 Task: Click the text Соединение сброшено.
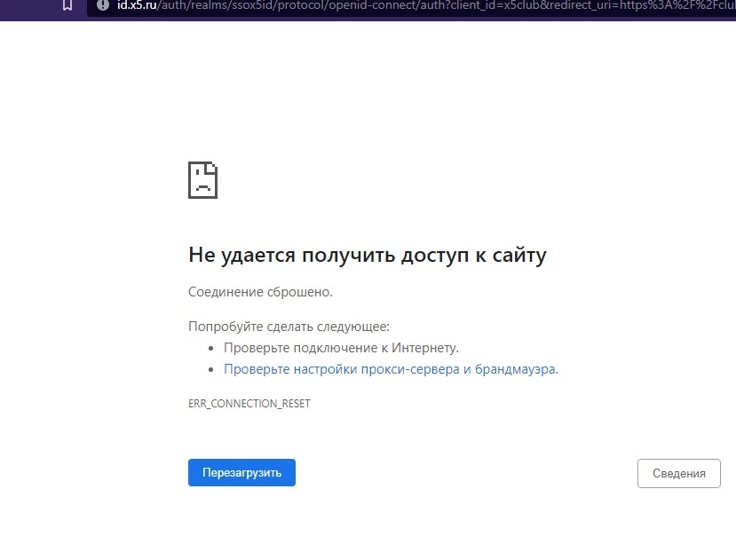260,292
